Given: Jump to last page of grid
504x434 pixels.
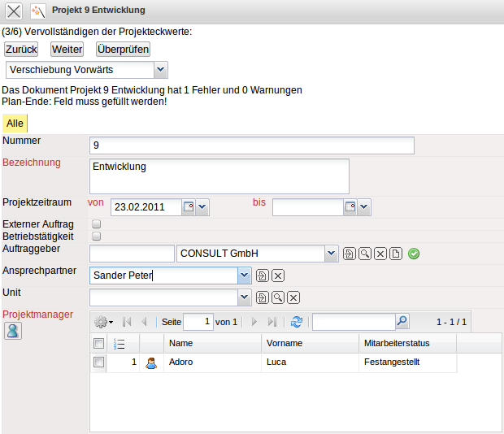Looking at the screenshot, I should pyautogui.click(x=272, y=322).
